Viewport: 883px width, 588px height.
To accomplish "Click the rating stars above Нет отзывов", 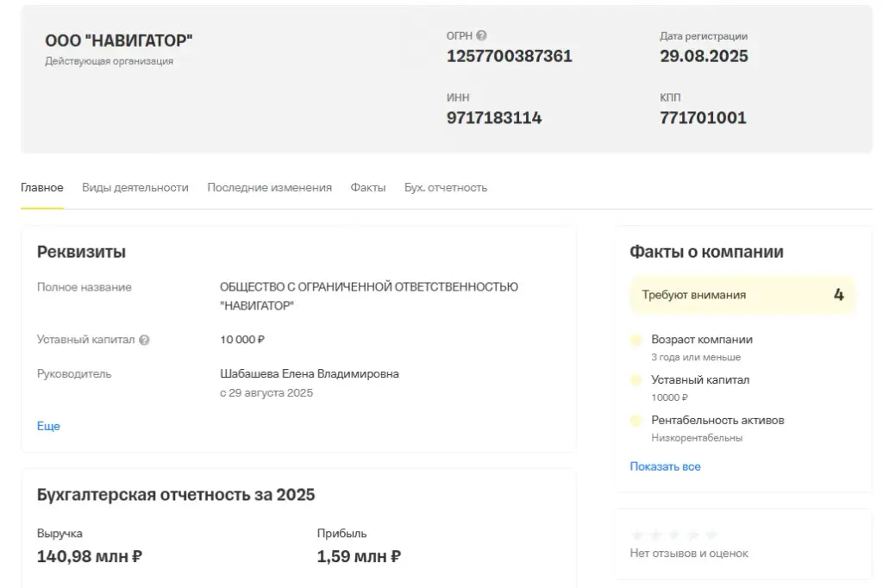I will [674, 535].
